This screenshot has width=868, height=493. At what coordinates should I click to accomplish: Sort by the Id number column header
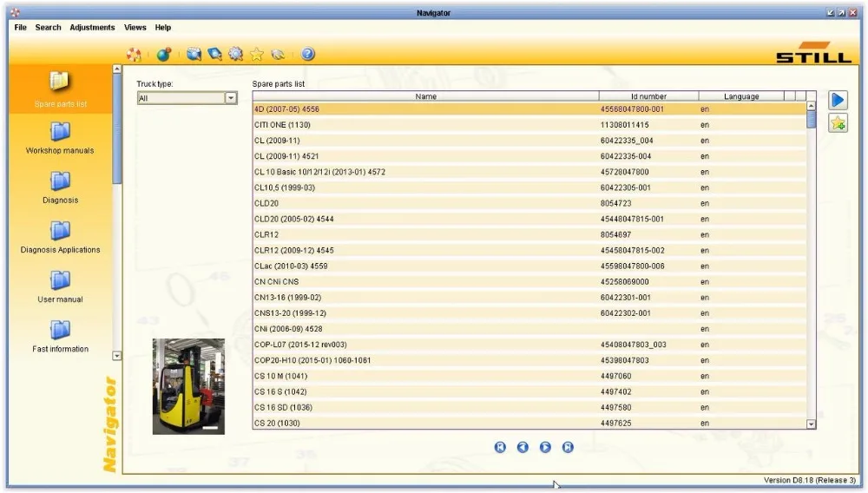coord(648,96)
